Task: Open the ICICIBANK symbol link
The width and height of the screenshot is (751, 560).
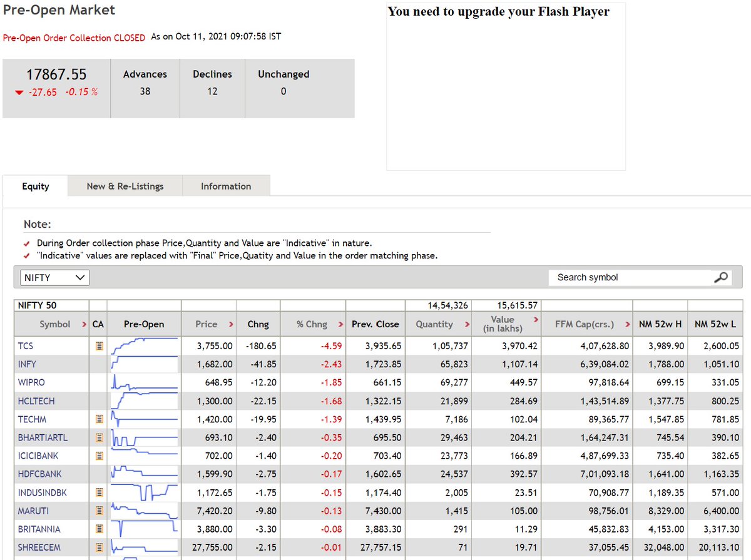Action: coord(38,456)
